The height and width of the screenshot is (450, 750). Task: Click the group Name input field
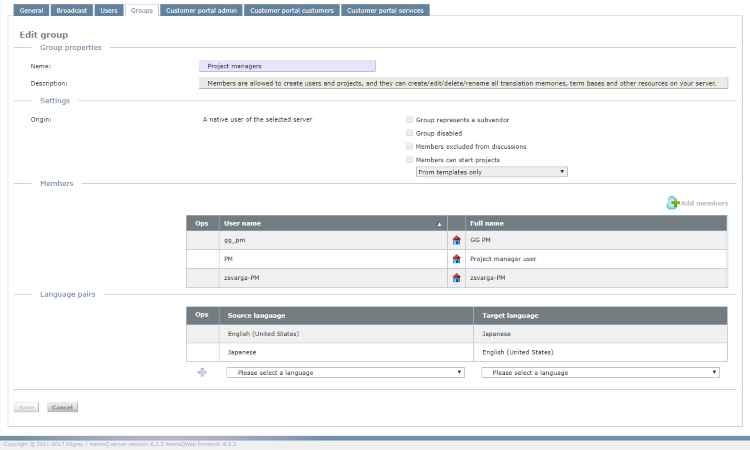[287, 66]
